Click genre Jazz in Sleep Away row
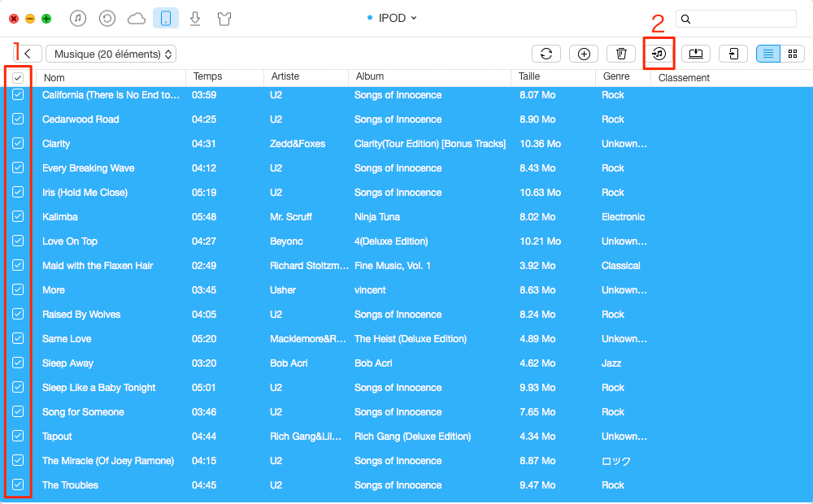Viewport: 813px width, 504px height. pos(611,363)
